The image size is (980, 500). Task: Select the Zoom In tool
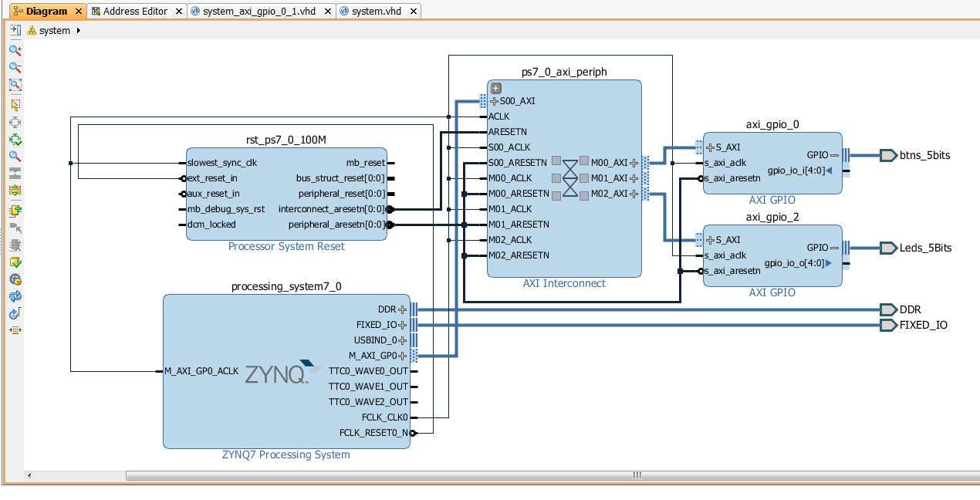pyautogui.click(x=14, y=49)
